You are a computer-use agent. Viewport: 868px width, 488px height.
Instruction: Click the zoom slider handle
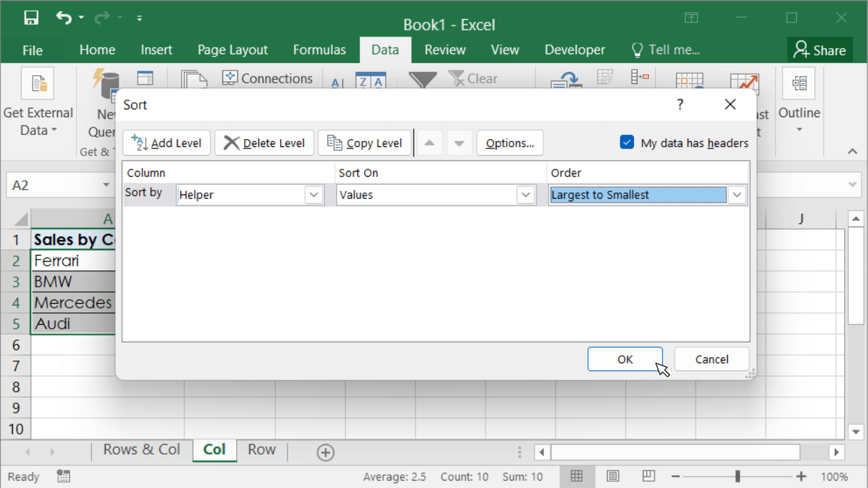click(x=738, y=476)
